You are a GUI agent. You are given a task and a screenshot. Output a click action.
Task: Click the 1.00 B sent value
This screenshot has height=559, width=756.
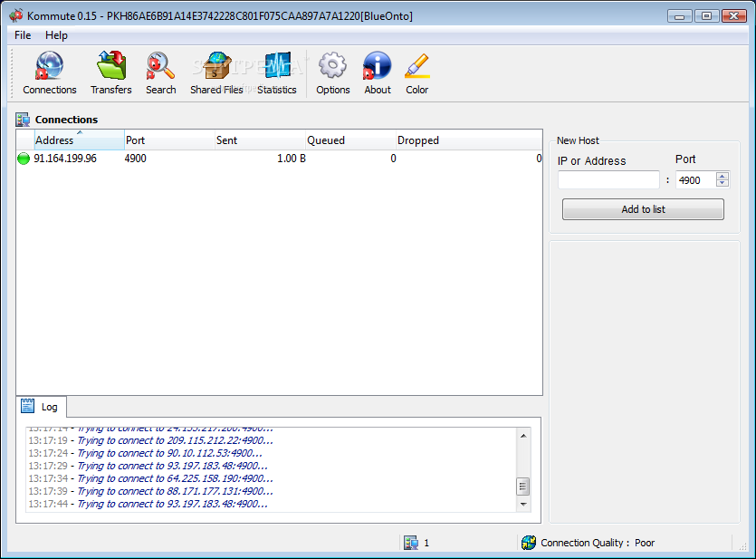[292, 159]
